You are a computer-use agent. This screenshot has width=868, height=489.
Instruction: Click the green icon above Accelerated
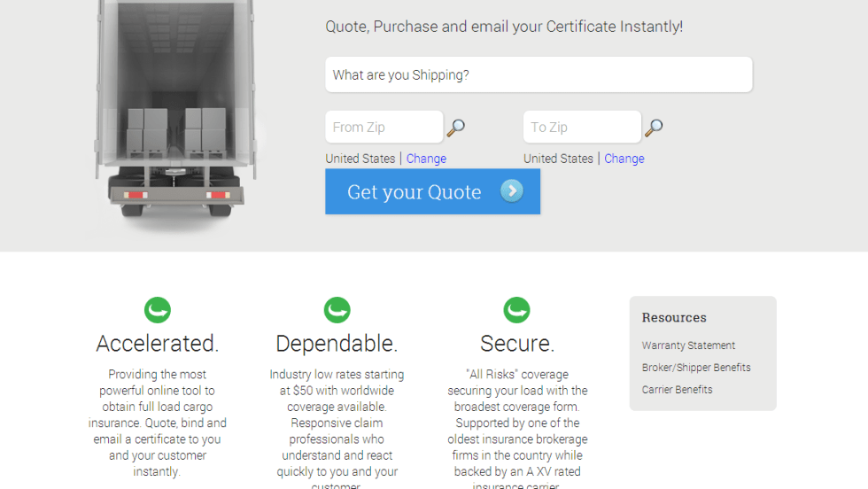[158, 310]
